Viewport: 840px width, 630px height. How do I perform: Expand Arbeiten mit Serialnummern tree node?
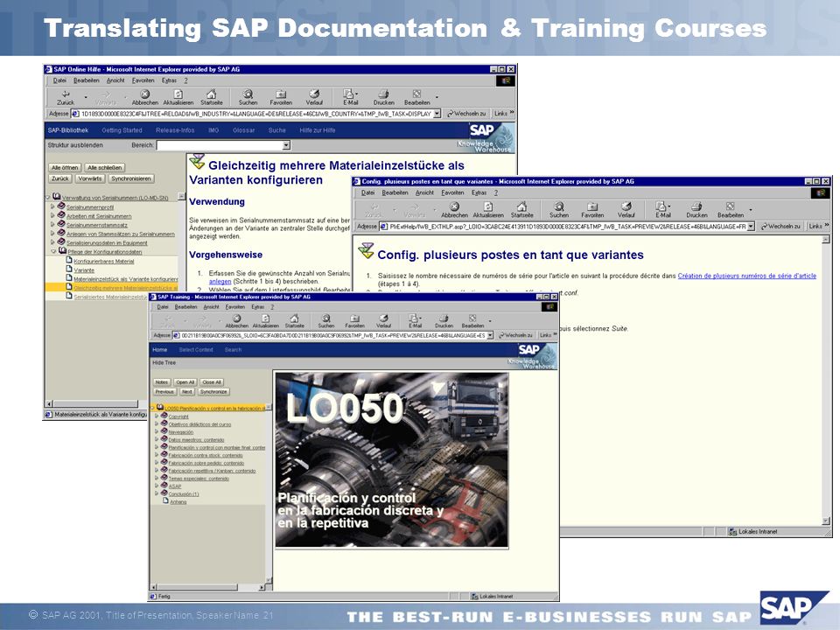[x=52, y=215]
